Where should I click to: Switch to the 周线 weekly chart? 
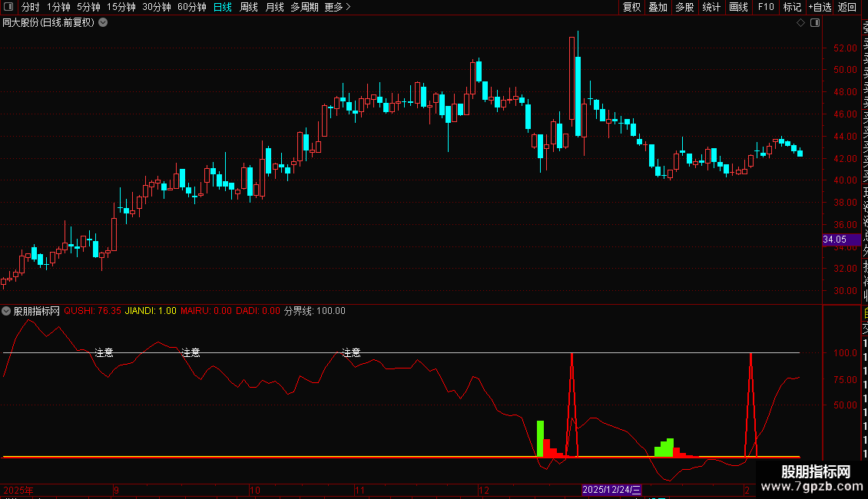(249, 7)
